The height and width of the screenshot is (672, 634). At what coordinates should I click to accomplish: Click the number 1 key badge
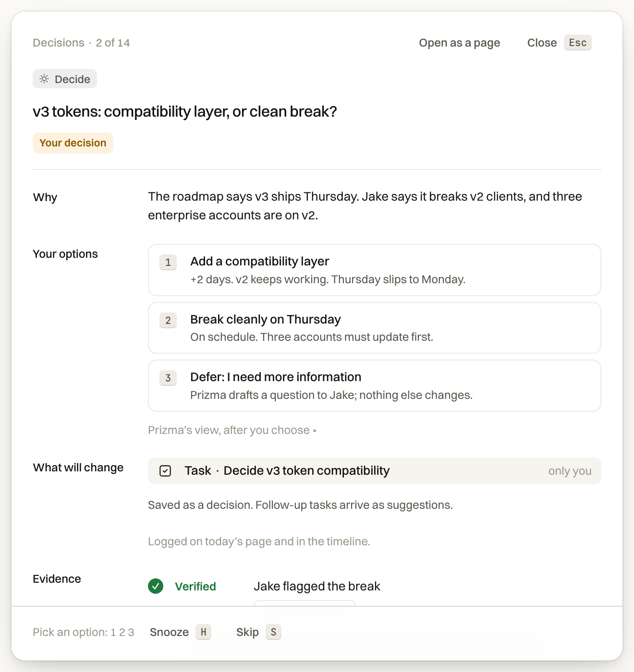pos(168,263)
